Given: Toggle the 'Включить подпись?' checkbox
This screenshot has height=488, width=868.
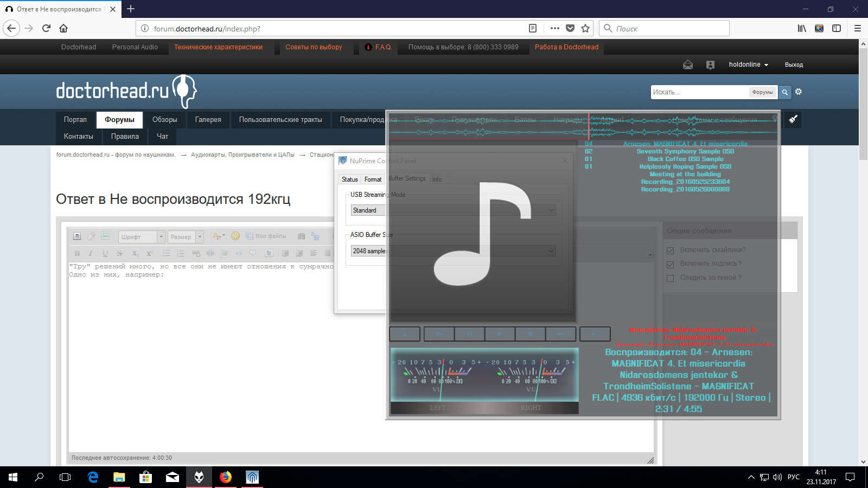Looking at the screenshot, I should 670,264.
